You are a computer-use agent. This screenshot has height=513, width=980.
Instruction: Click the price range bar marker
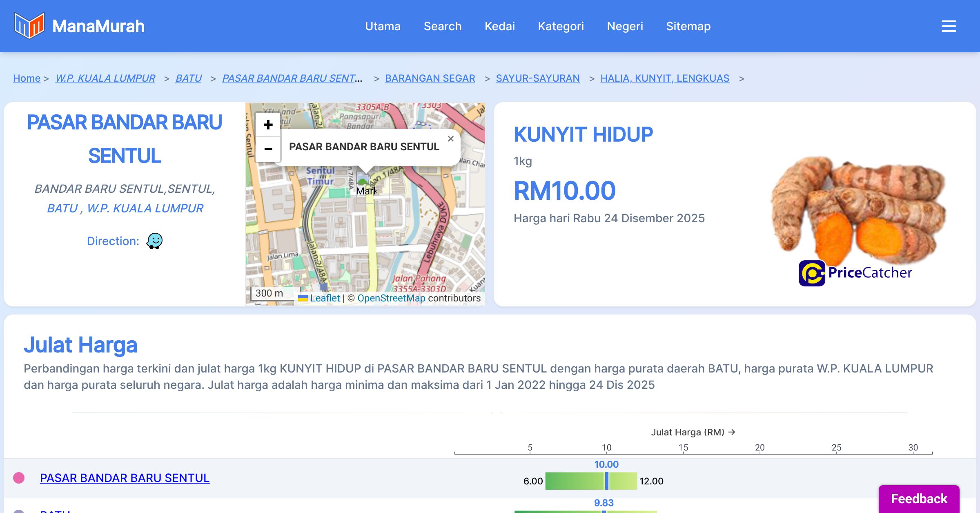point(606,481)
